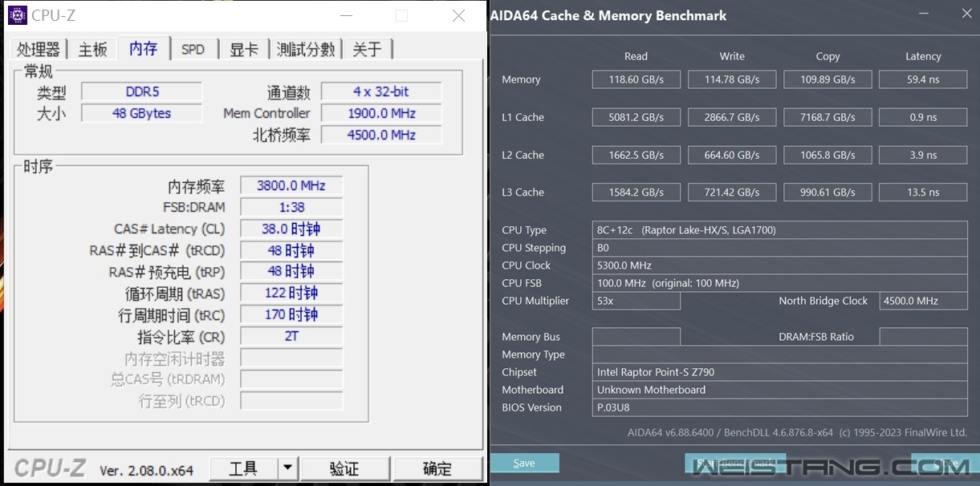The width and height of the screenshot is (980, 486).
Task: Click the L2 Cache Latency 3.9 ns cell
Action: (923, 155)
